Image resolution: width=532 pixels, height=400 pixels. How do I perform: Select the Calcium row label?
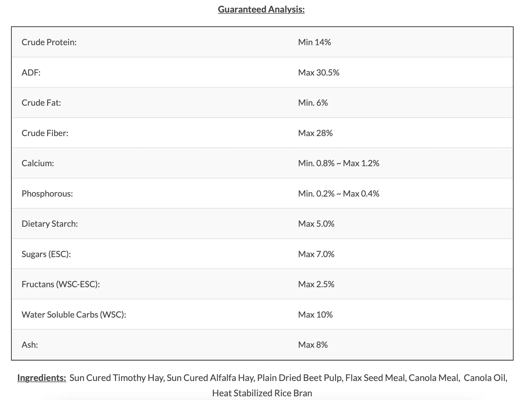38,163
